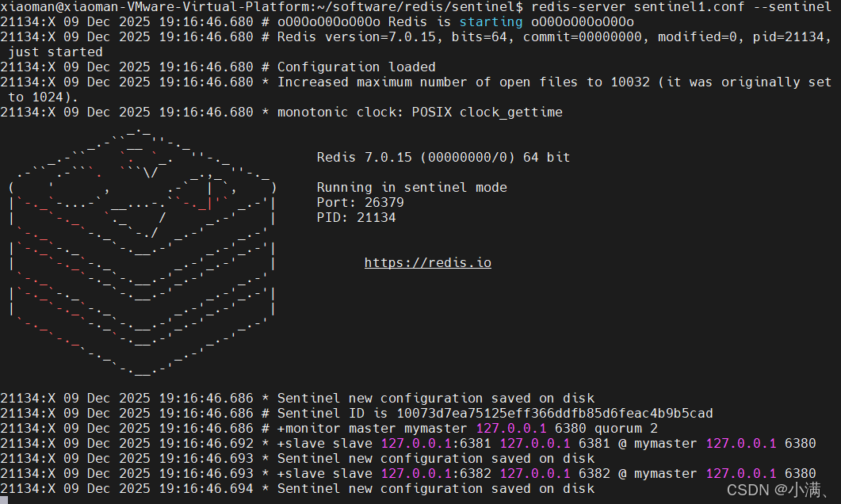Click 'Redis 7.0.15 (00000000/0) 64 bit' banner text
This screenshot has width=841, height=504.
coord(443,157)
